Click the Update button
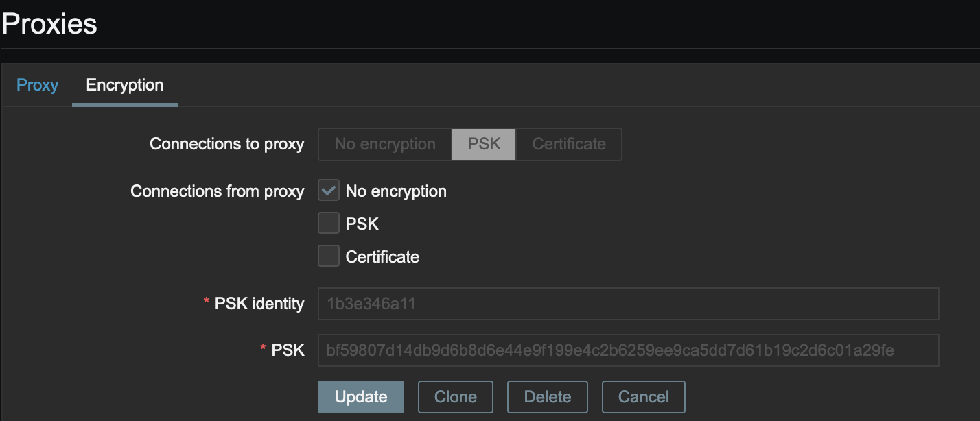Viewport: 980px width, 421px height. point(361,396)
